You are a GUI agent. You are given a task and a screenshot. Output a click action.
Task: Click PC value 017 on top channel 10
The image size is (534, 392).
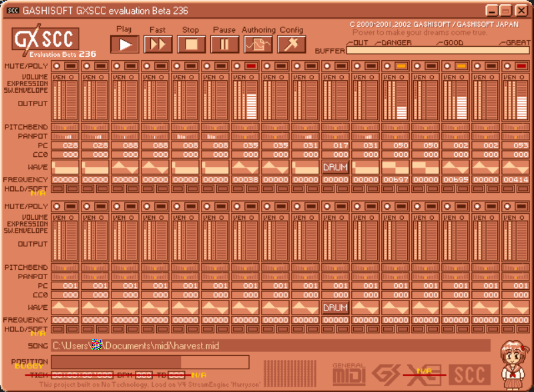[336, 146]
